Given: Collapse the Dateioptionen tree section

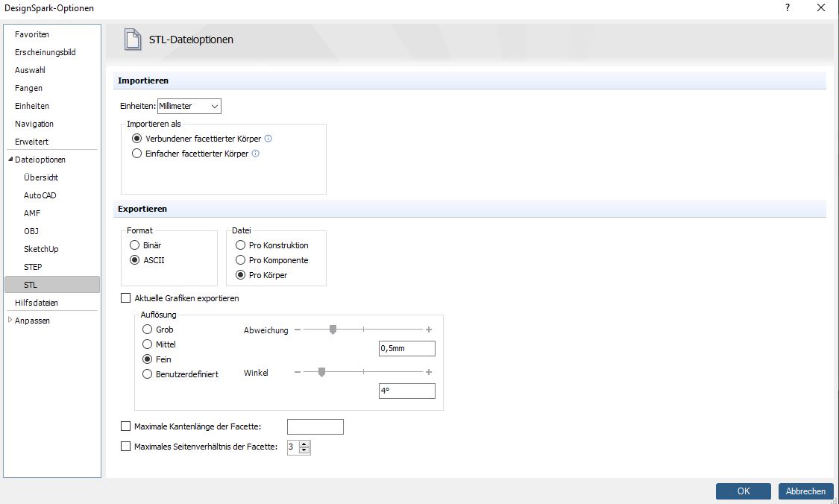Looking at the screenshot, I should [x=10, y=160].
